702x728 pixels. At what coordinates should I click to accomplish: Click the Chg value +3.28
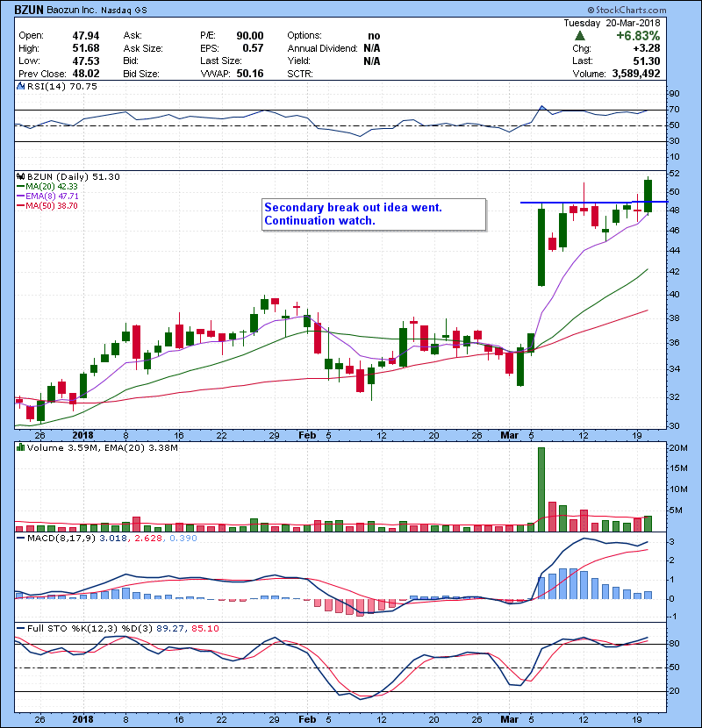(646, 48)
